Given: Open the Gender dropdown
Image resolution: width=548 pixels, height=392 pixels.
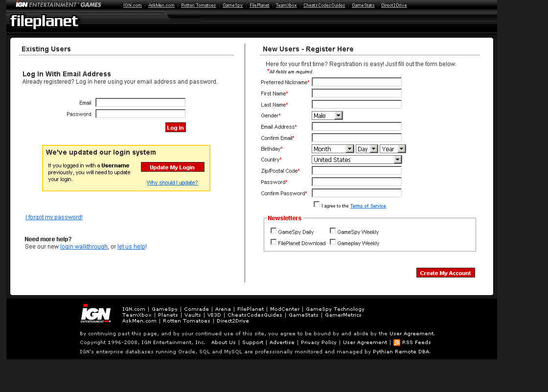Looking at the screenshot, I should pyautogui.click(x=327, y=115).
